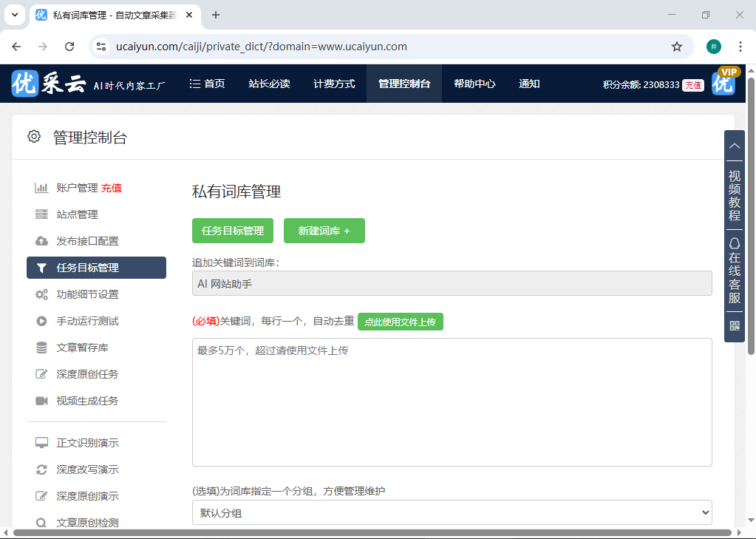The width and height of the screenshot is (756, 539).
Task: Select the 任务目标管理 funnel icon
Action: pos(42,267)
